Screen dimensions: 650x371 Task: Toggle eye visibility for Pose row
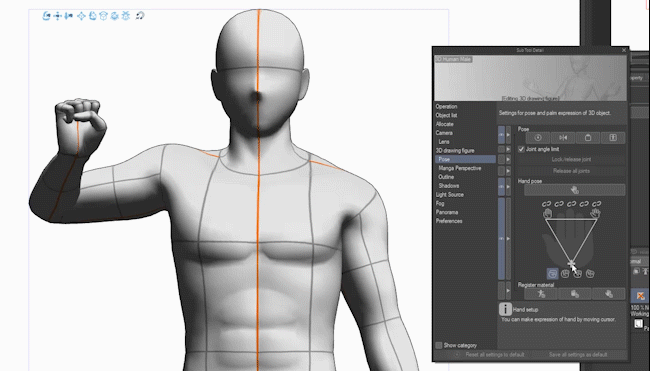501,135
